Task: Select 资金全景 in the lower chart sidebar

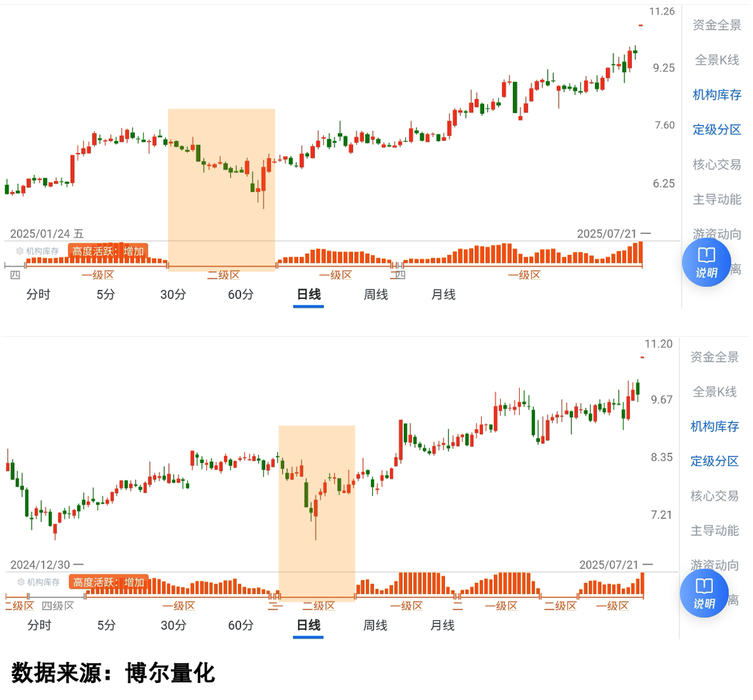Action: [715, 357]
